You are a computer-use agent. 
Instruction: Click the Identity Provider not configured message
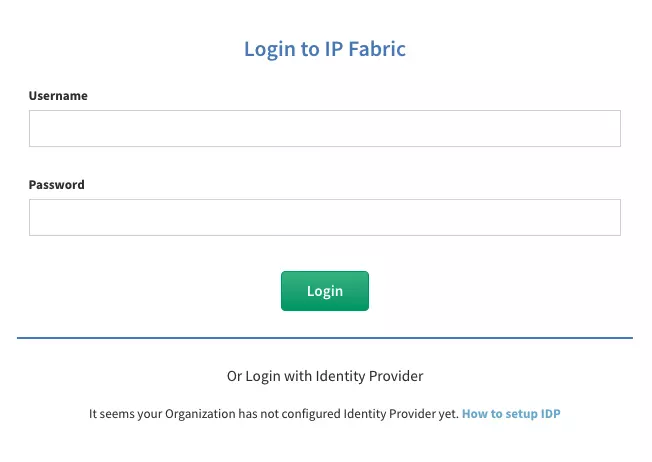[273, 413]
